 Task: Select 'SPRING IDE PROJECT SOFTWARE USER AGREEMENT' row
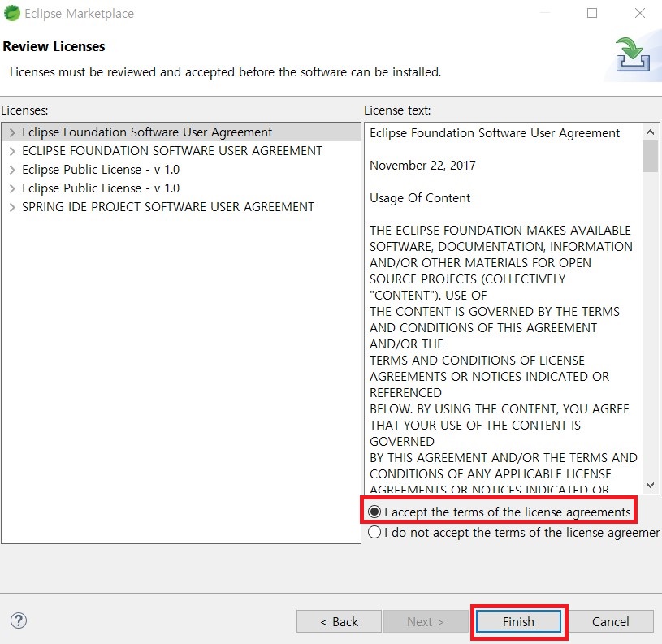(181, 207)
